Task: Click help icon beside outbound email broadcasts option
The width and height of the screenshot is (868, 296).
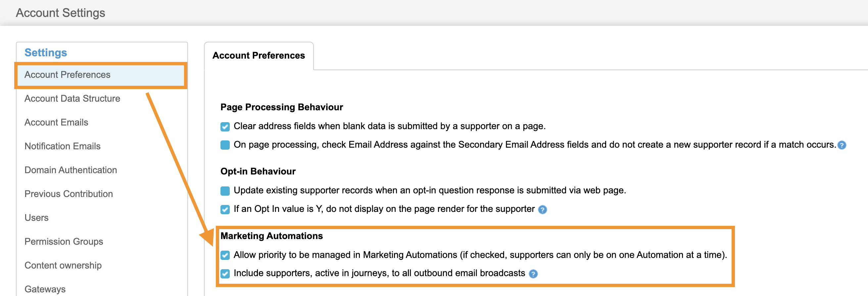Action: [x=533, y=274]
